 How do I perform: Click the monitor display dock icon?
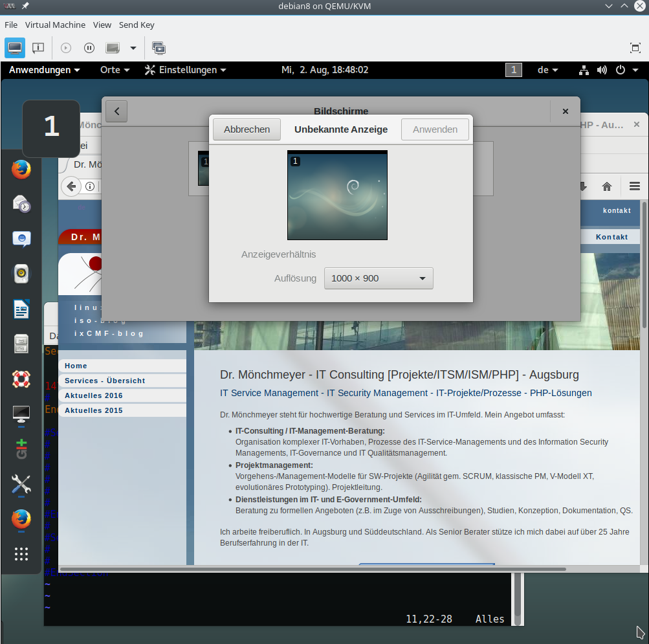pyautogui.click(x=21, y=414)
